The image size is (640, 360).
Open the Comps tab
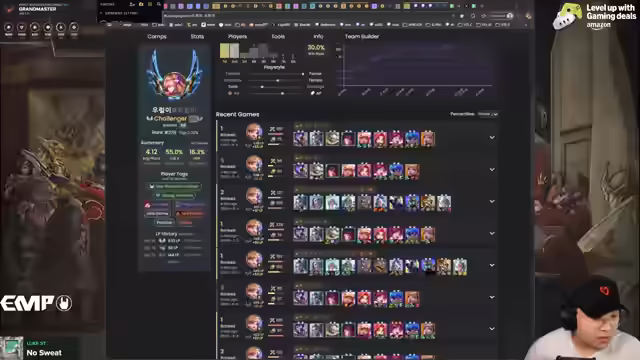point(157,36)
